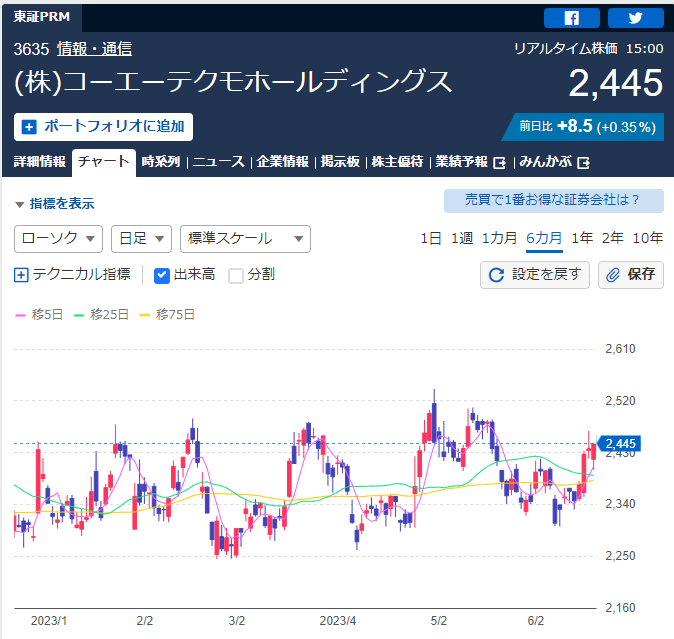Image resolution: width=674 pixels, height=639 pixels.
Task: Open みんかぶ external page
Action: [x=555, y=162]
